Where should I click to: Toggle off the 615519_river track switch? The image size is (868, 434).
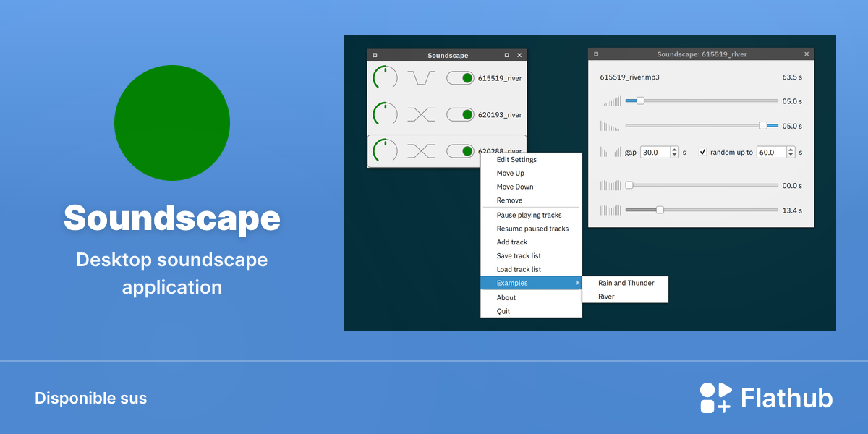[x=460, y=78]
